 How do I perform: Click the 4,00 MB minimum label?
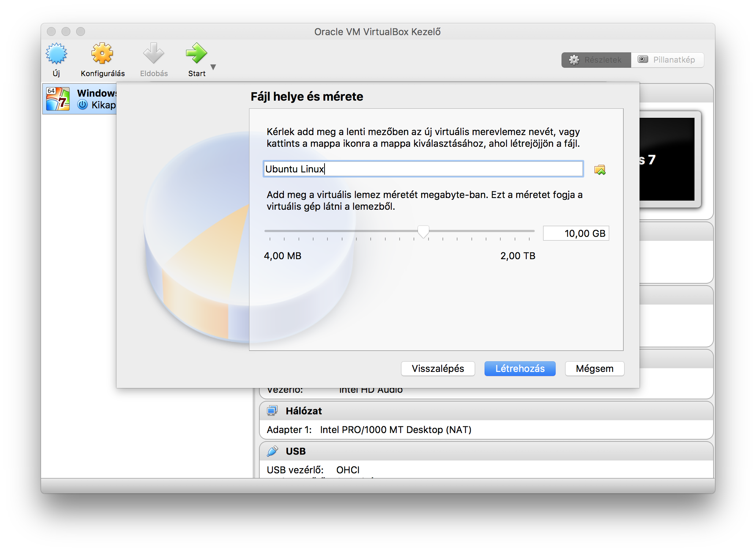click(x=282, y=256)
